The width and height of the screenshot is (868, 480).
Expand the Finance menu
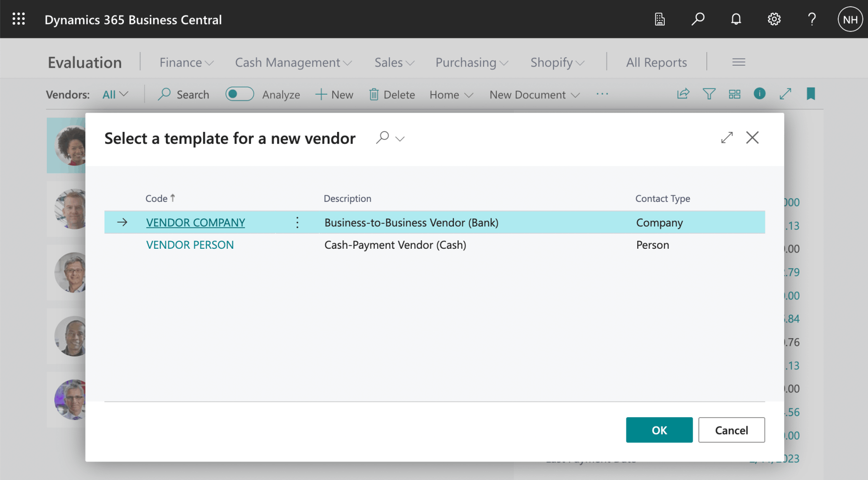click(x=186, y=62)
